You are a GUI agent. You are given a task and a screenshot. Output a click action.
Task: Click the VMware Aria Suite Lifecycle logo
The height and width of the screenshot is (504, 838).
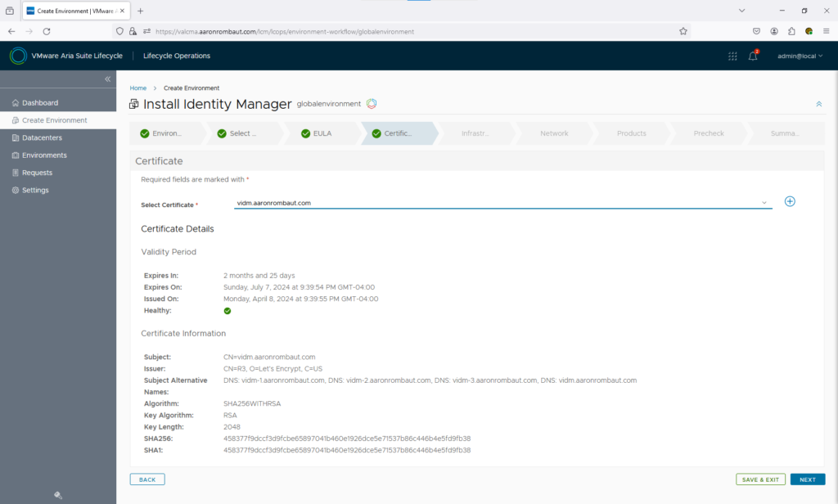18,56
